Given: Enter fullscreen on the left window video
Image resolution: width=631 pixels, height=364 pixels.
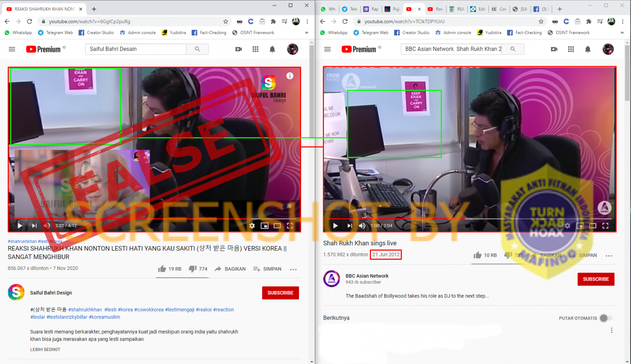Looking at the screenshot, I should (x=290, y=226).
